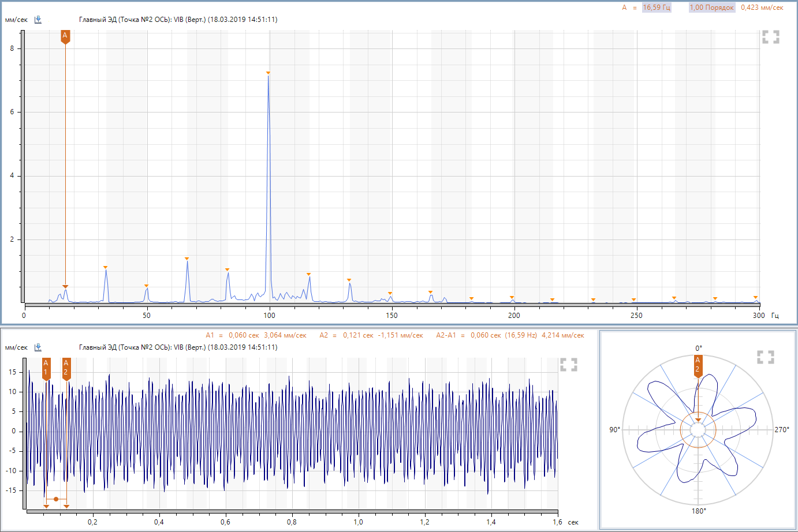Viewport: 798px width, 532px height.
Task: Click the A2-A1 = 0,060 сек readout
Action: 468,335
